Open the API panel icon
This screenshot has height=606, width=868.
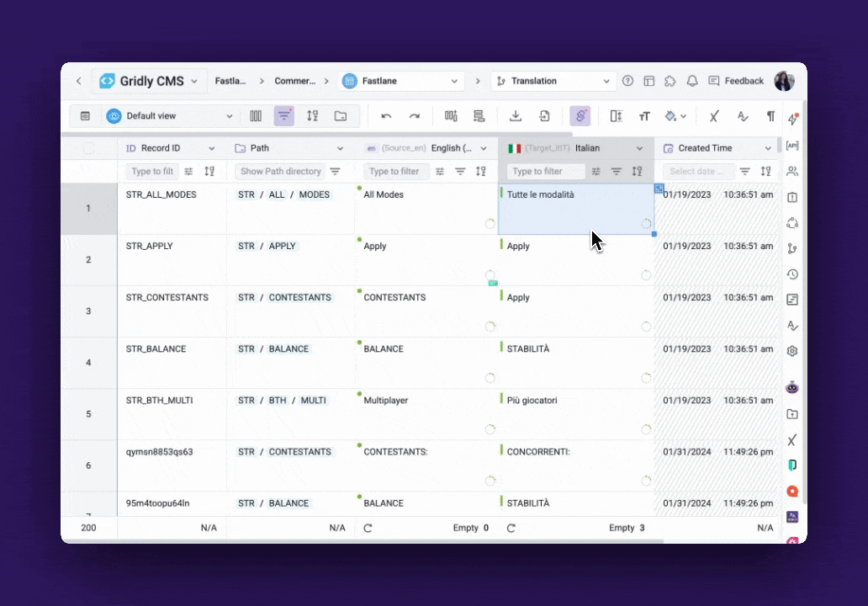coord(792,146)
